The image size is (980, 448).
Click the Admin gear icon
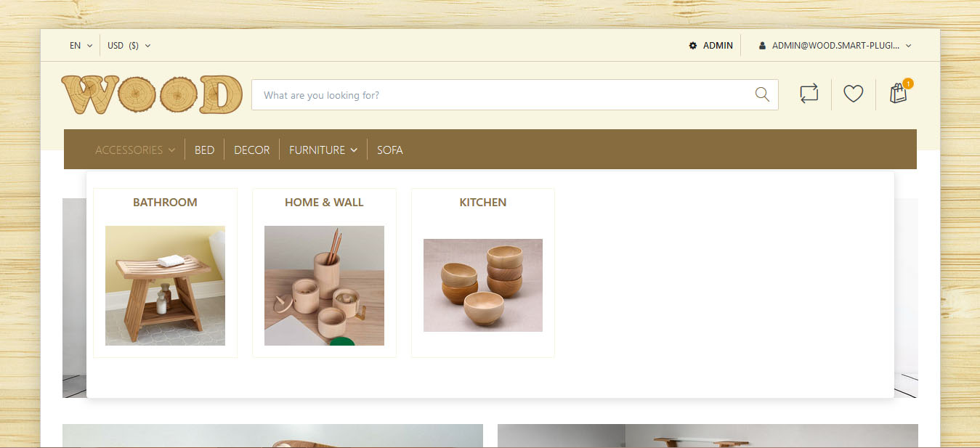coord(693,46)
